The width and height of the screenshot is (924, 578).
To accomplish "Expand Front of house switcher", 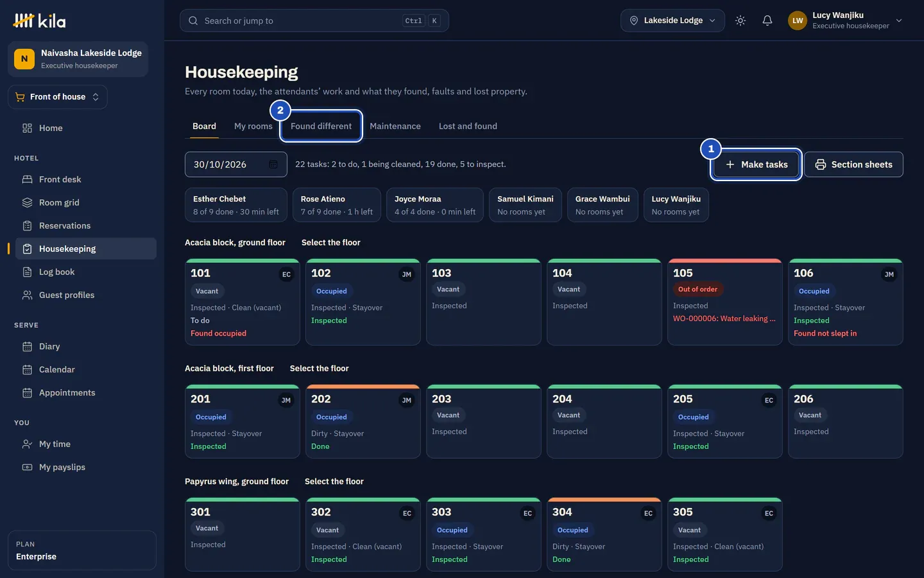I will tap(58, 97).
